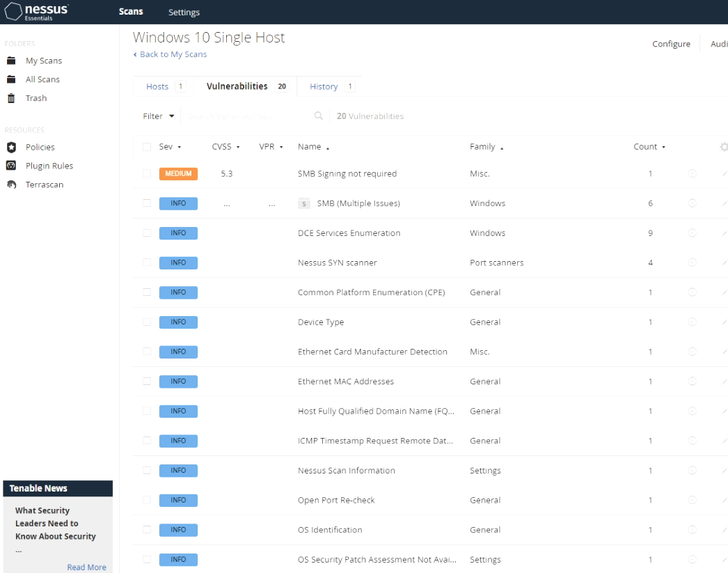
Task: Click the clock icon on the Nessus SYN scanner row
Action: (x=692, y=262)
